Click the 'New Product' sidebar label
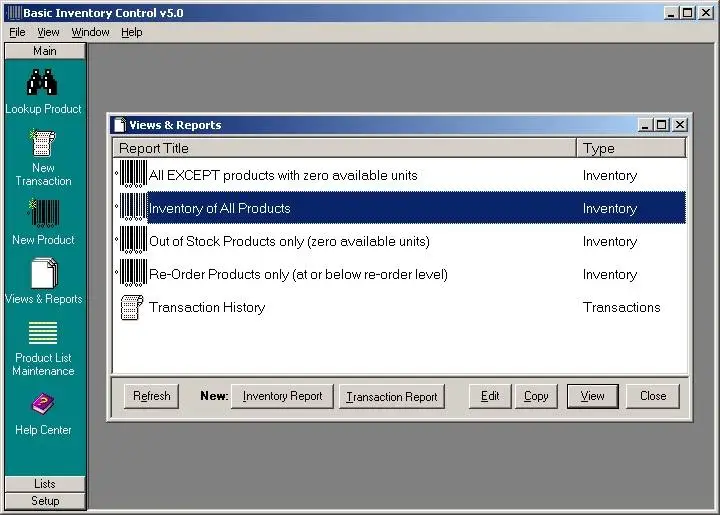Viewport: 720px width, 515px height. (43, 240)
